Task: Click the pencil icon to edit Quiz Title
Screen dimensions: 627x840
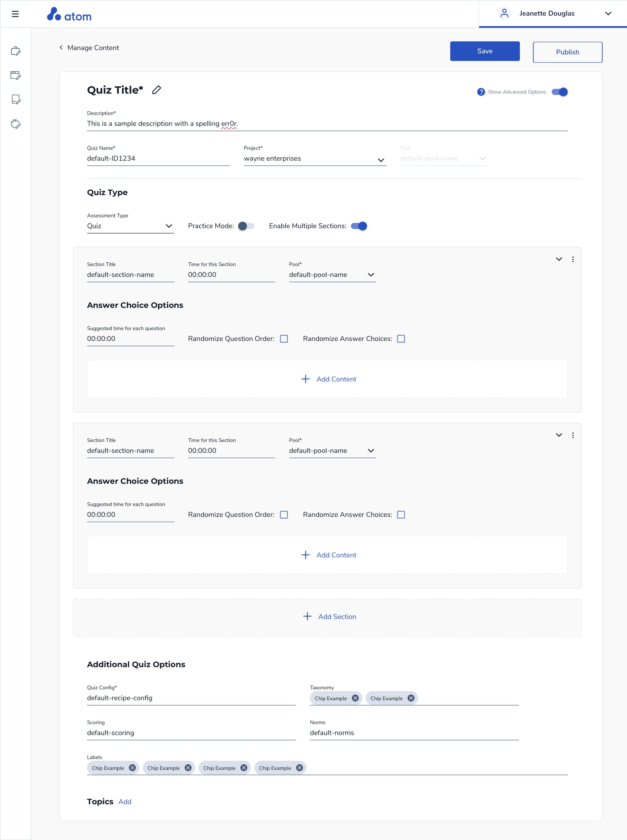Action: pos(156,90)
